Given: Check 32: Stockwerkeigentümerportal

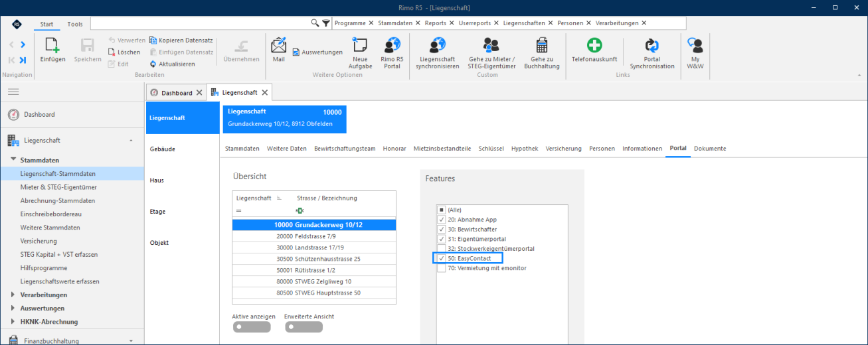Looking at the screenshot, I should 442,249.
